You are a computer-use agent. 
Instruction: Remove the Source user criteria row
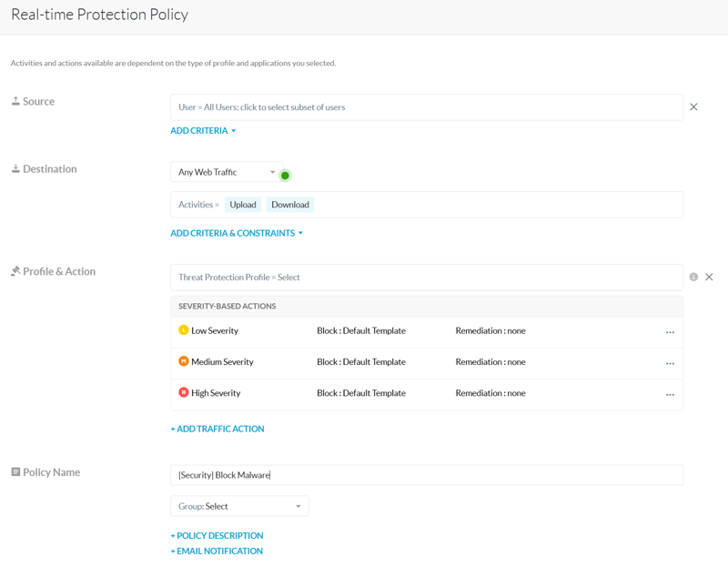pos(693,107)
